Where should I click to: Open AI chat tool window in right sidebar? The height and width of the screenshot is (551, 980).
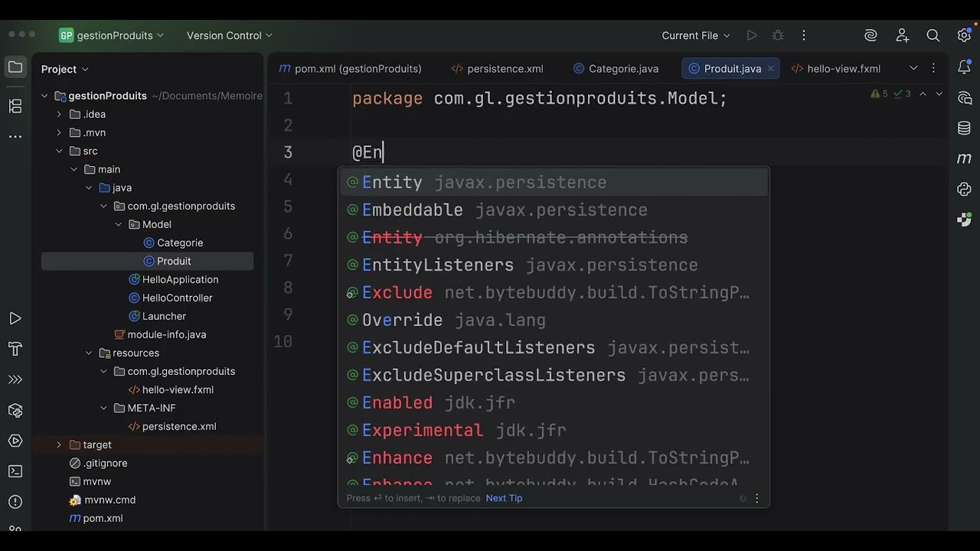click(965, 98)
